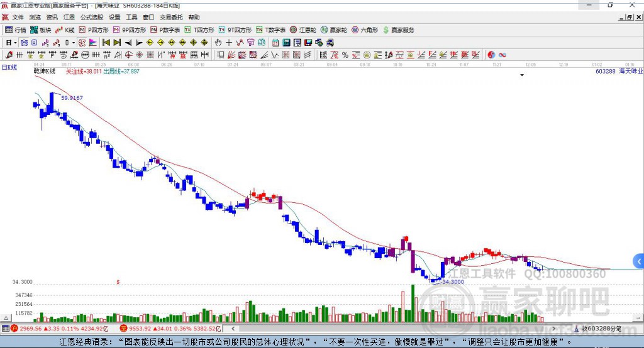Open the 浏览 menu

click(35, 17)
